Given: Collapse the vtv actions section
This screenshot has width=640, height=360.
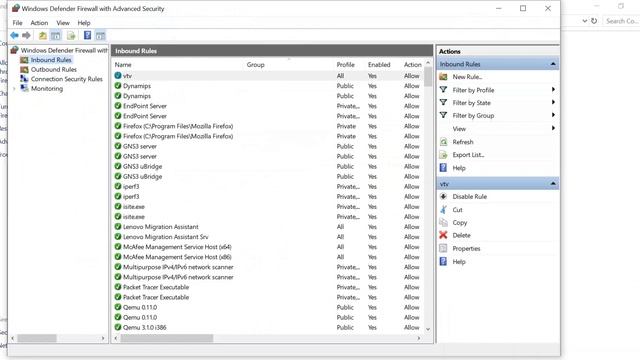Looking at the screenshot, I should [553, 184].
